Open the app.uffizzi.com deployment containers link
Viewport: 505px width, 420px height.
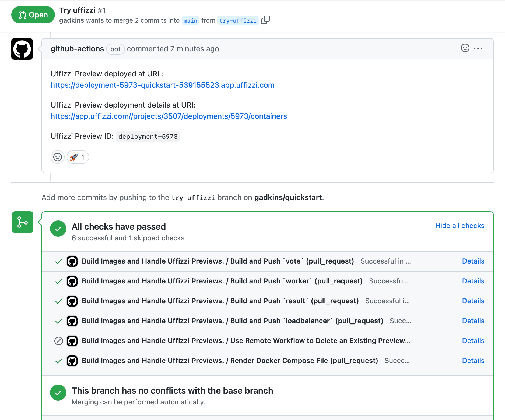(x=169, y=116)
